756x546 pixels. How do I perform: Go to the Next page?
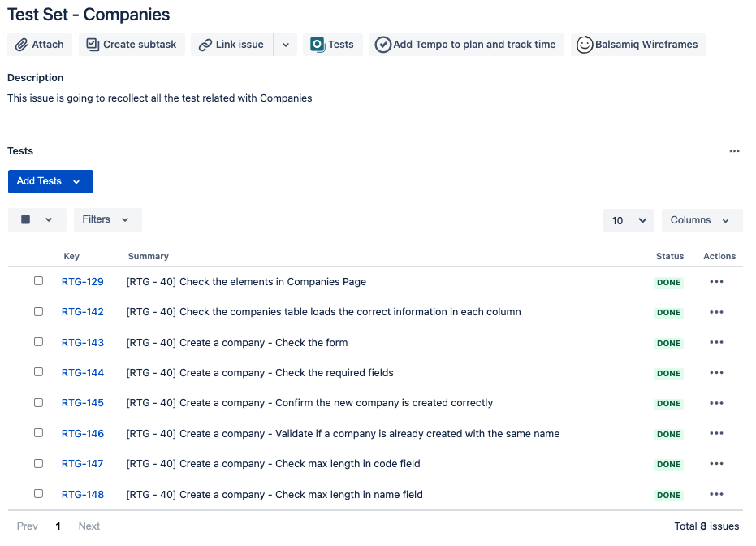89,526
